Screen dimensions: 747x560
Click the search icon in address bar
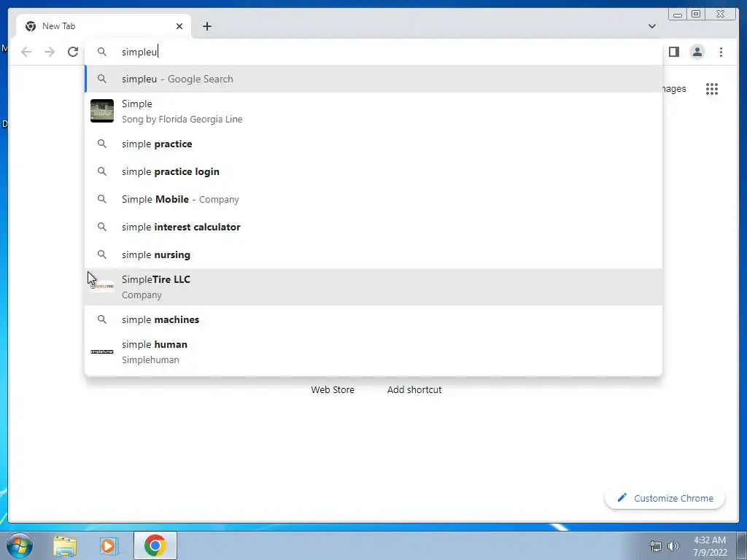click(102, 52)
